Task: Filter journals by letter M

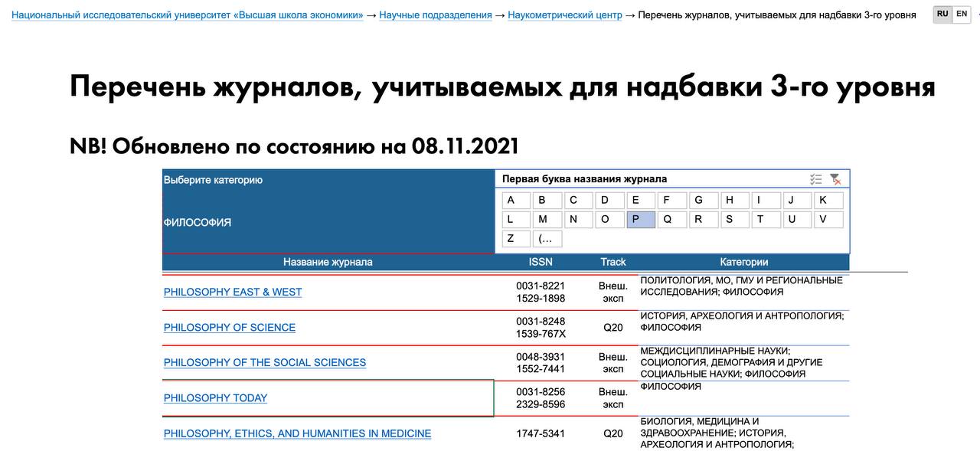Action: (x=547, y=220)
